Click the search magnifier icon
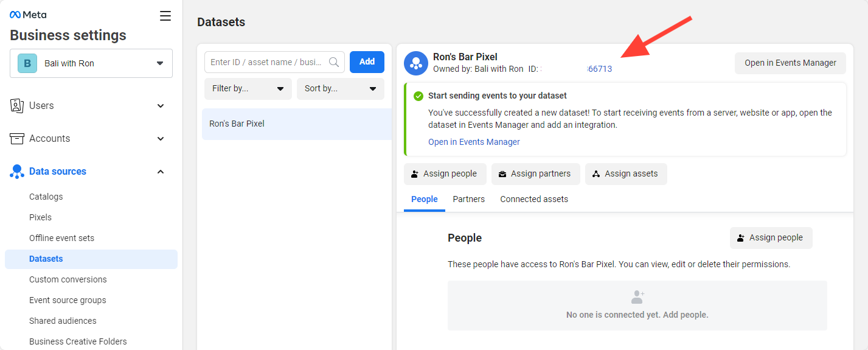868x350 pixels. 334,62
